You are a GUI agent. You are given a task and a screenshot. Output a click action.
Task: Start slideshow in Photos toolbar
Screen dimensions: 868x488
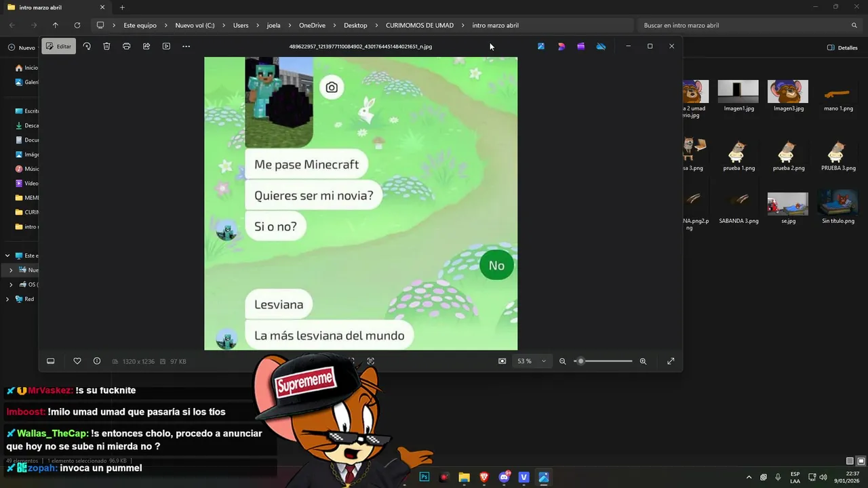click(166, 47)
